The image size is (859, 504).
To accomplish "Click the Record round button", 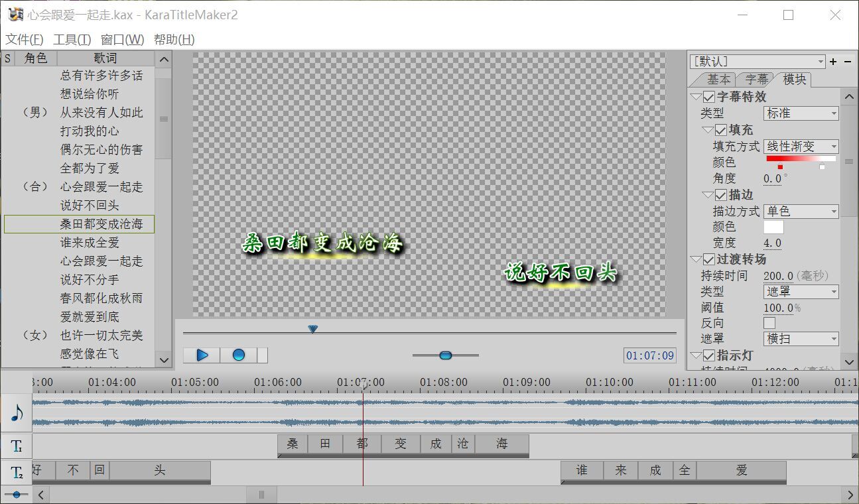I will coord(238,355).
